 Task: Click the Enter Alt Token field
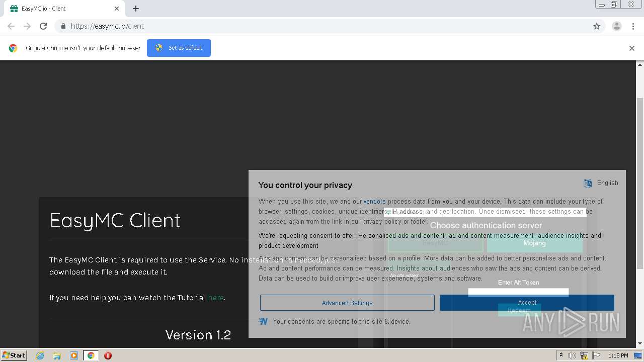(518, 292)
